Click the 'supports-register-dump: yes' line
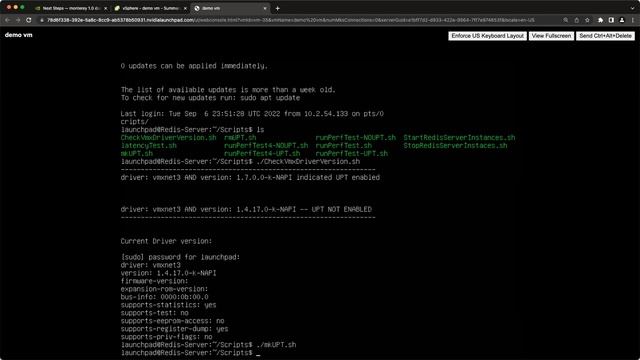Image resolution: width=640 pixels, height=360 pixels. (x=174, y=329)
